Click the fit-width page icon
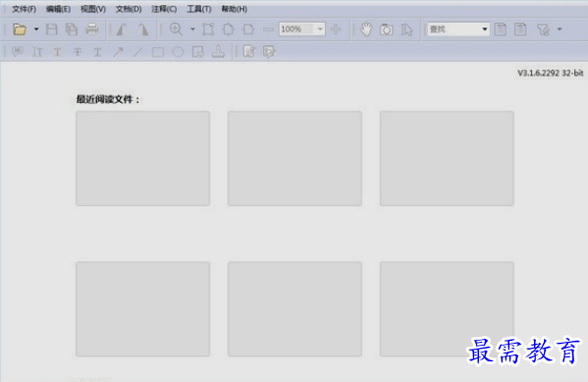This screenshot has height=382, width=588. coord(248,28)
